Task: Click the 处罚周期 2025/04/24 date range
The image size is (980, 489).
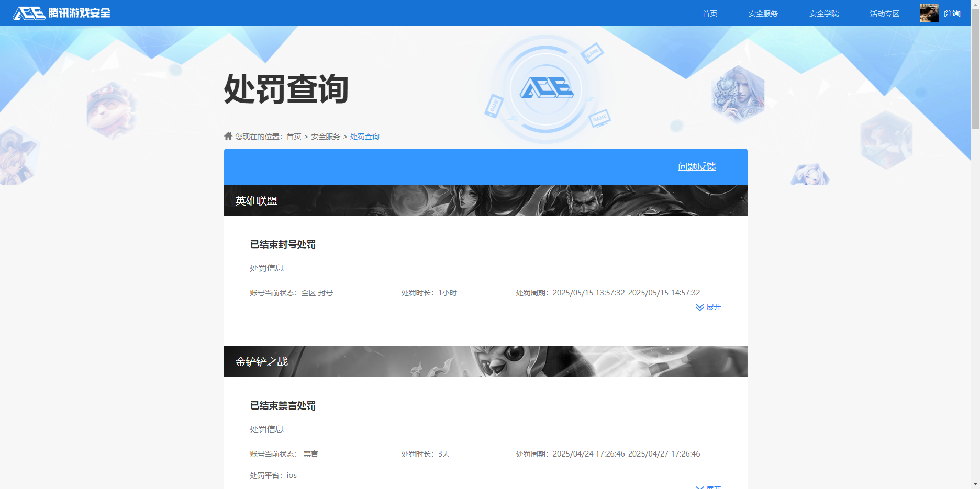Action: [x=608, y=454]
